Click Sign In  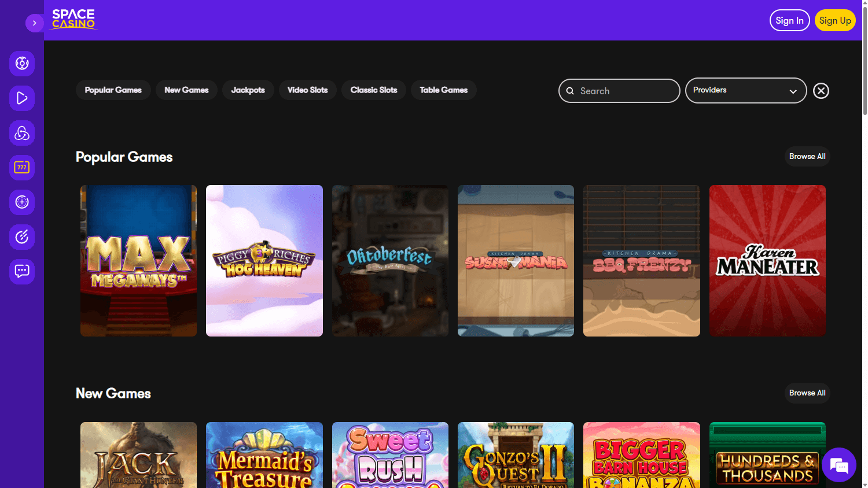tap(789, 20)
